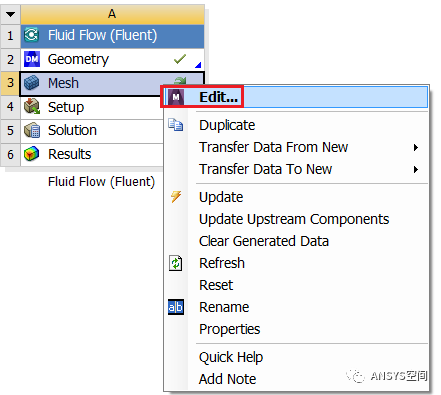Choose Update Upstream Components from the menu
441x395 pixels.
pos(296,219)
